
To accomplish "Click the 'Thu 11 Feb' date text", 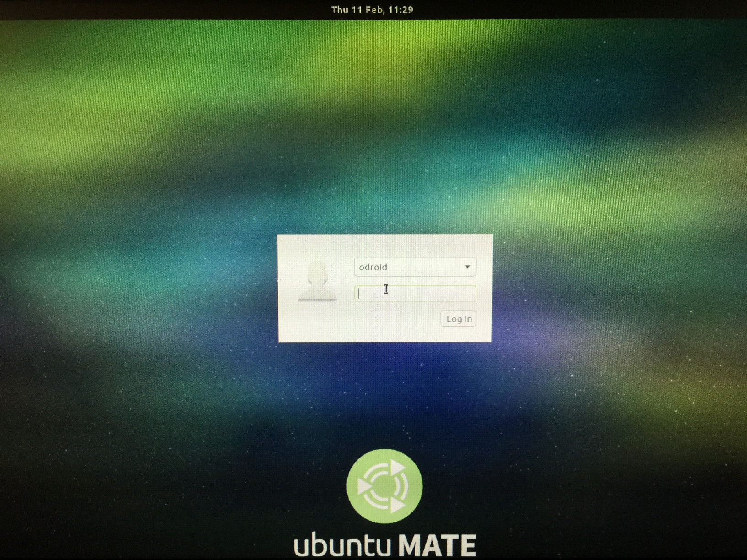I will [357, 10].
